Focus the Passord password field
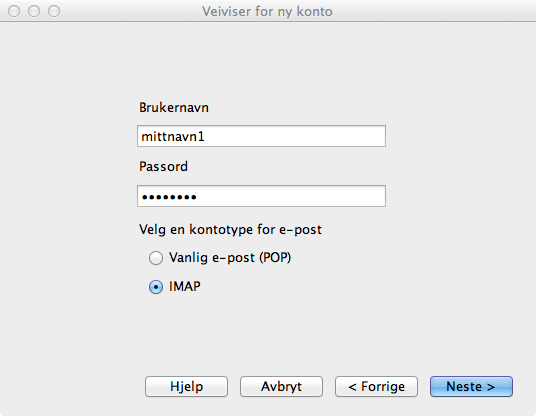Viewport: 536px width, 416px height. point(262,196)
